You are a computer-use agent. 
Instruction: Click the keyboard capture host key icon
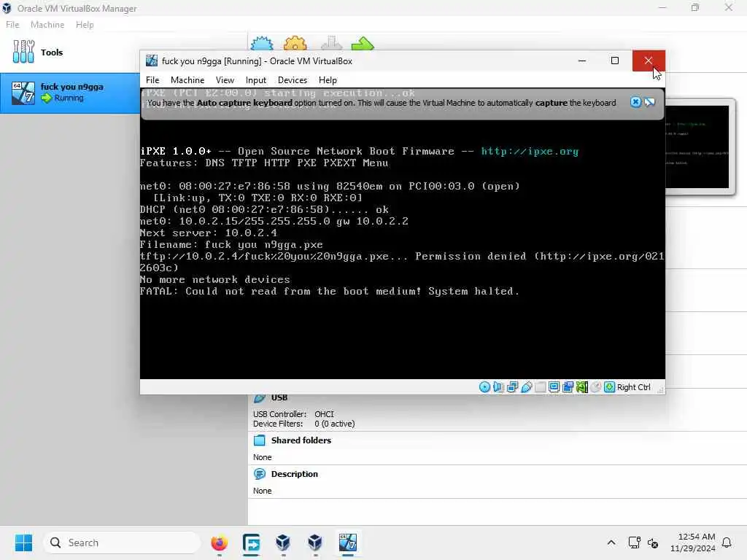[x=609, y=387]
